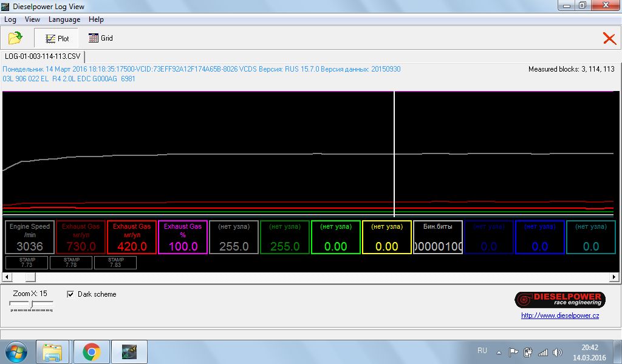
Task: Open Google Chrome from the taskbar
Action: click(92, 351)
